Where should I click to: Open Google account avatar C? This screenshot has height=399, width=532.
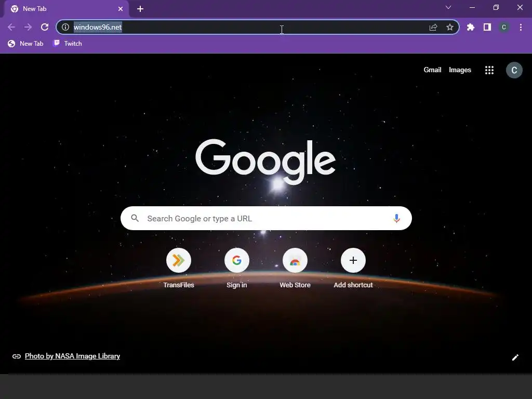point(514,70)
